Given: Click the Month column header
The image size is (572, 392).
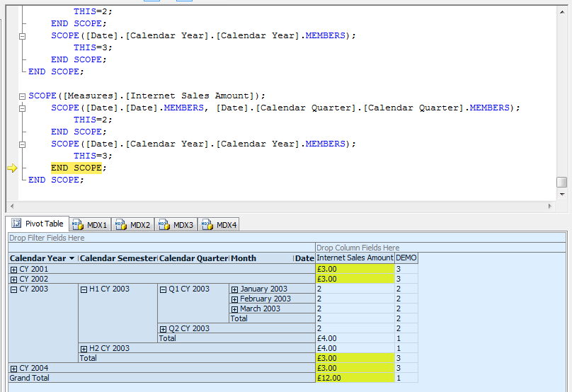Looking at the screenshot, I should 261,258.
